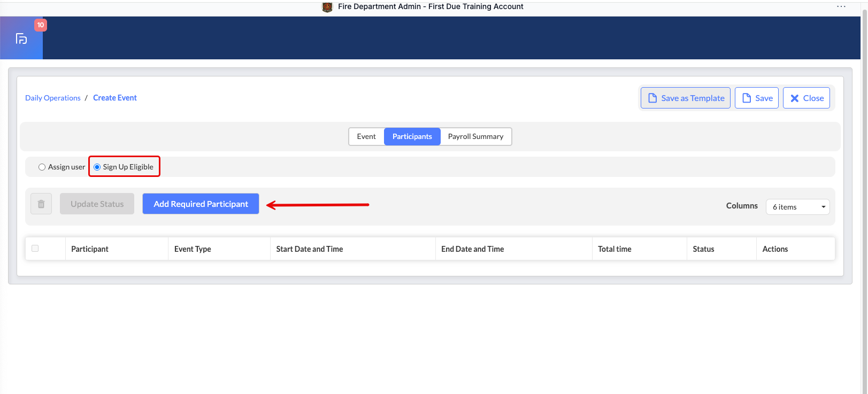Click the Save as Template button
Image resolution: width=868 pixels, height=394 pixels.
click(685, 98)
